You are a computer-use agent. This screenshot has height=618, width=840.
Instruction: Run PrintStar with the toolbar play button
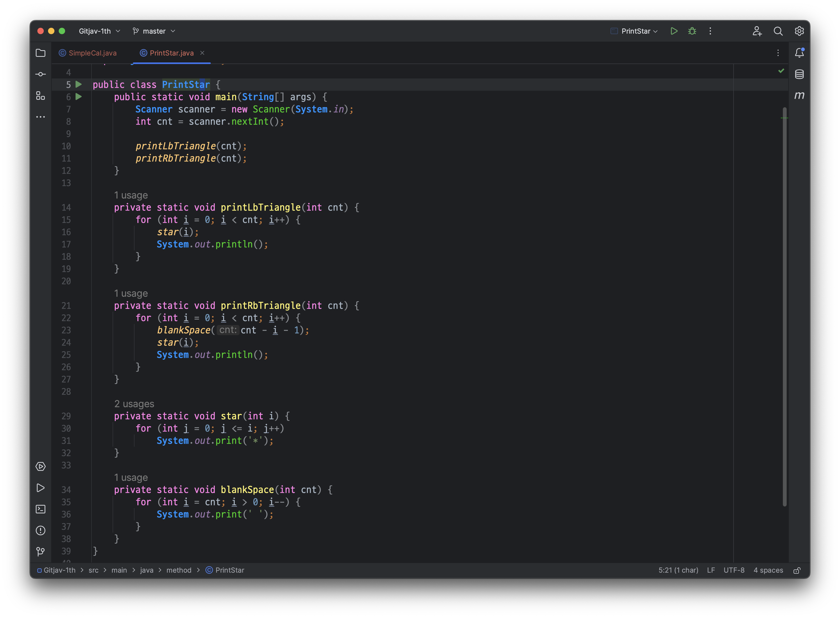(x=674, y=31)
